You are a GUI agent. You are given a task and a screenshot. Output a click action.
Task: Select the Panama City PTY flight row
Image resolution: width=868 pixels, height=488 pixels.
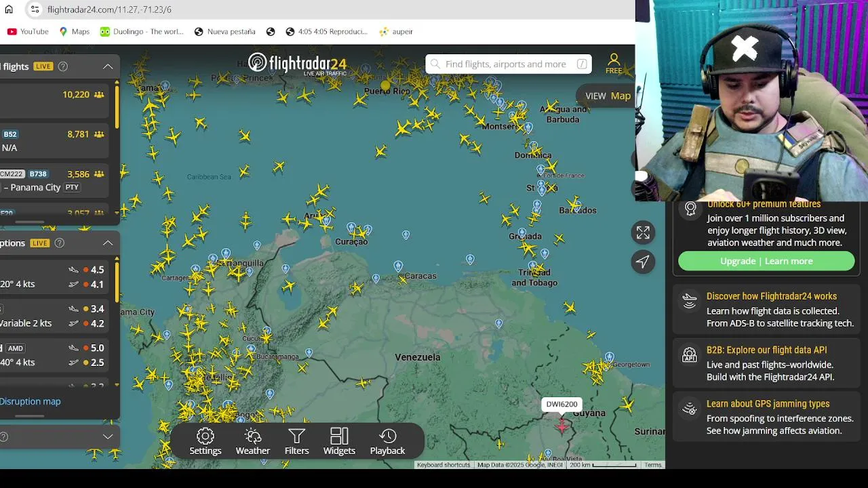(x=54, y=181)
